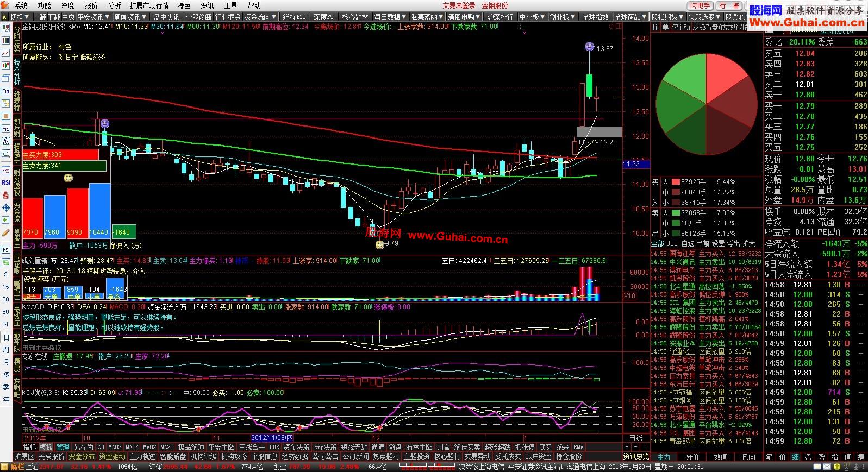Screen dimensions: 868x472
Task: Select 日 period in left sidebar
Action: coord(6,337)
